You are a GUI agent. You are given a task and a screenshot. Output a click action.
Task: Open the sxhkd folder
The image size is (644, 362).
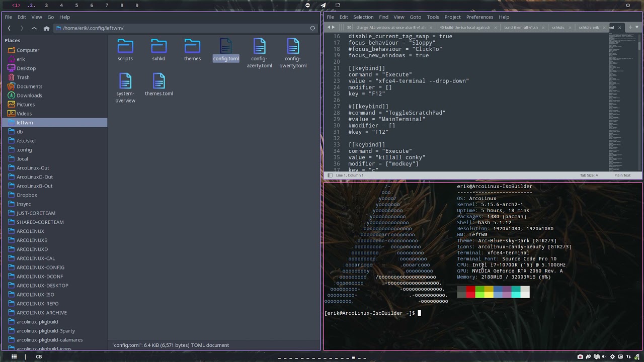point(158,50)
